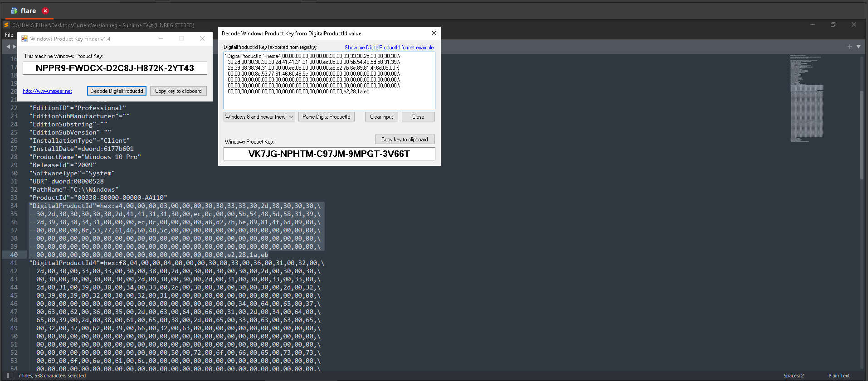This screenshot has height=381, width=868.
Task: Minimize the Product Key Finder window
Action: point(161,39)
